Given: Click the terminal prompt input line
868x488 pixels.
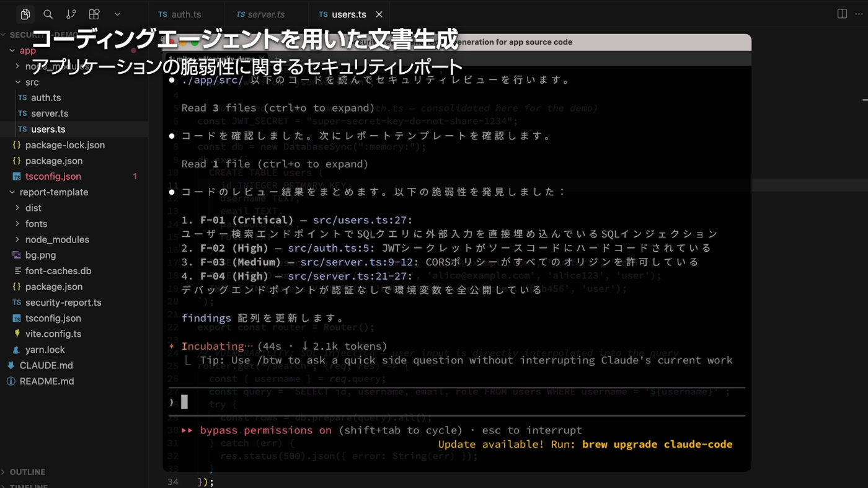Looking at the screenshot, I should 457,402.
